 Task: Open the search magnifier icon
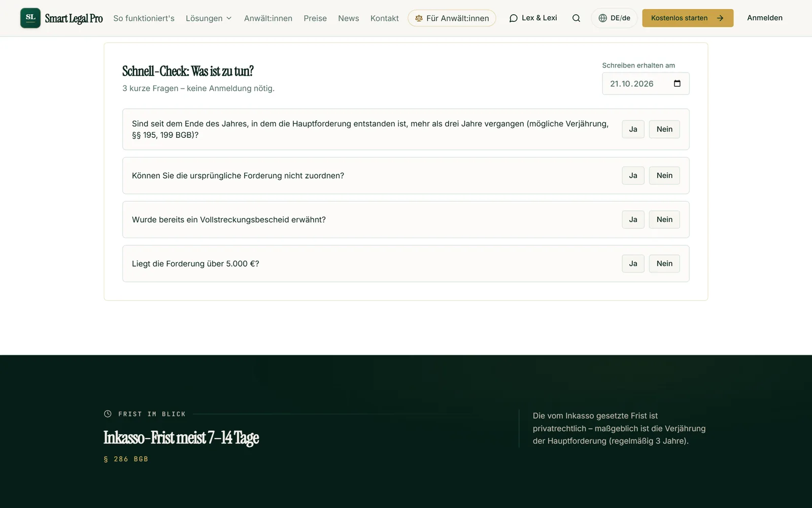click(576, 18)
